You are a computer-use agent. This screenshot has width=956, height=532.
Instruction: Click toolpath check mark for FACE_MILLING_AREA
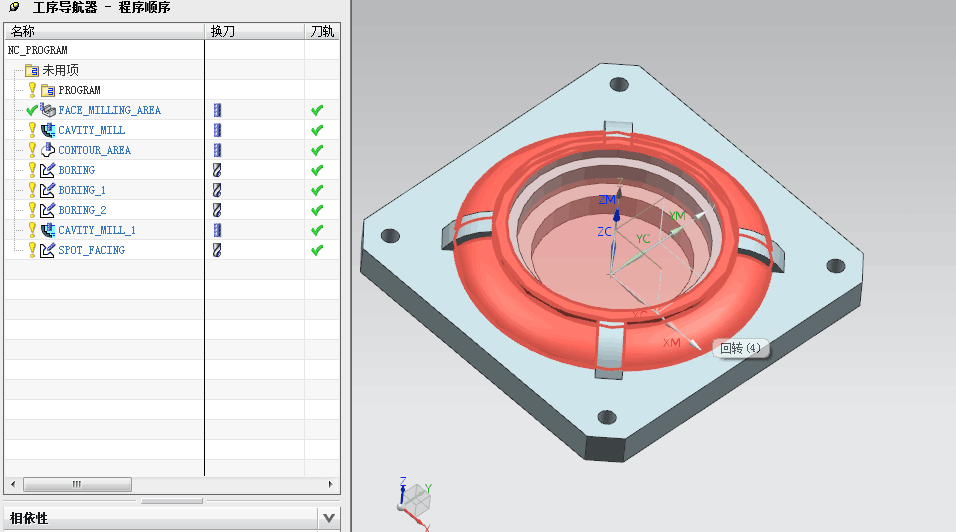(317, 110)
